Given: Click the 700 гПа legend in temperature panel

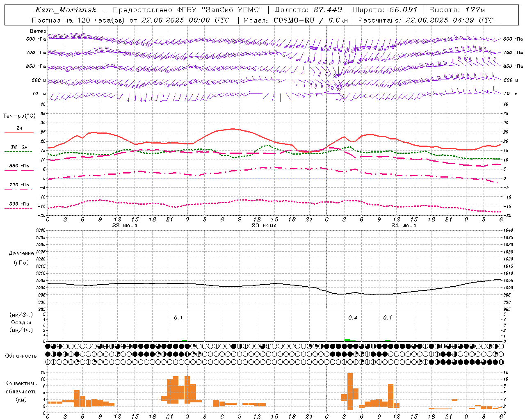Looking at the screenshot, I should pos(19,185).
